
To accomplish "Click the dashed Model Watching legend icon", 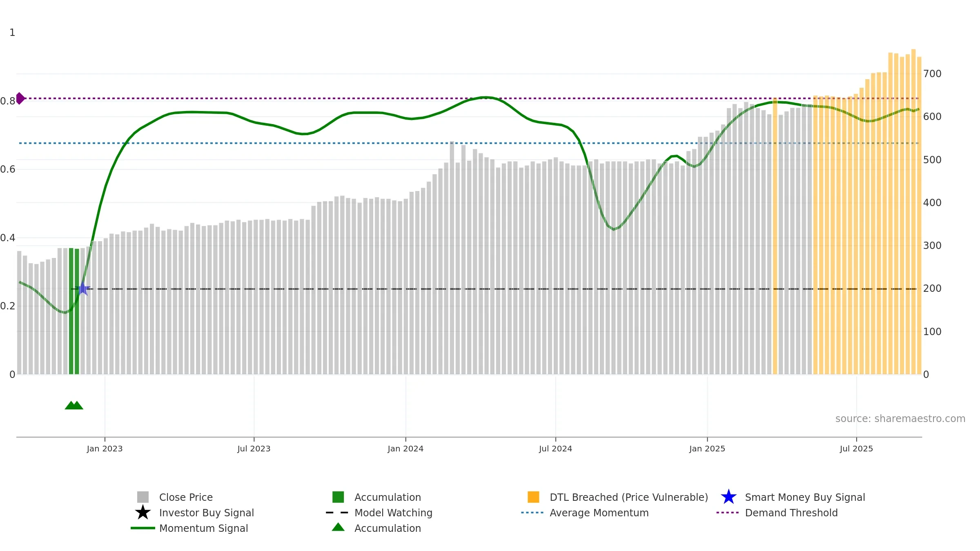I will point(337,513).
